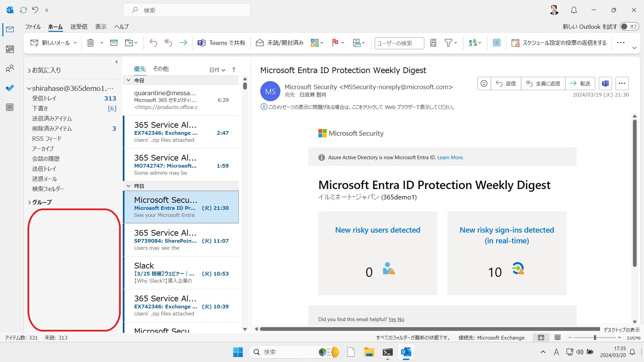
Task: Share the message to Teams
Action: click(x=221, y=43)
